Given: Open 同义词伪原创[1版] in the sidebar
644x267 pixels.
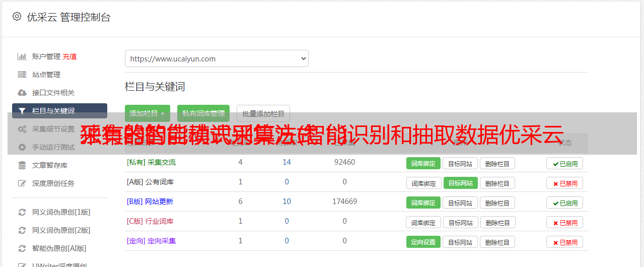Looking at the screenshot, I should (61, 212).
